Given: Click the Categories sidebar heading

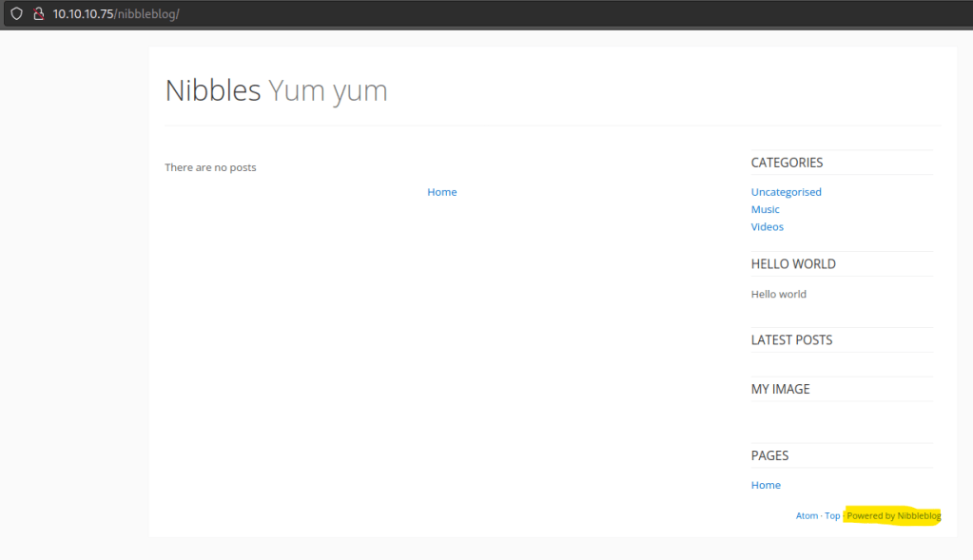Looking at the screenshot, I should tap(787, 163).
